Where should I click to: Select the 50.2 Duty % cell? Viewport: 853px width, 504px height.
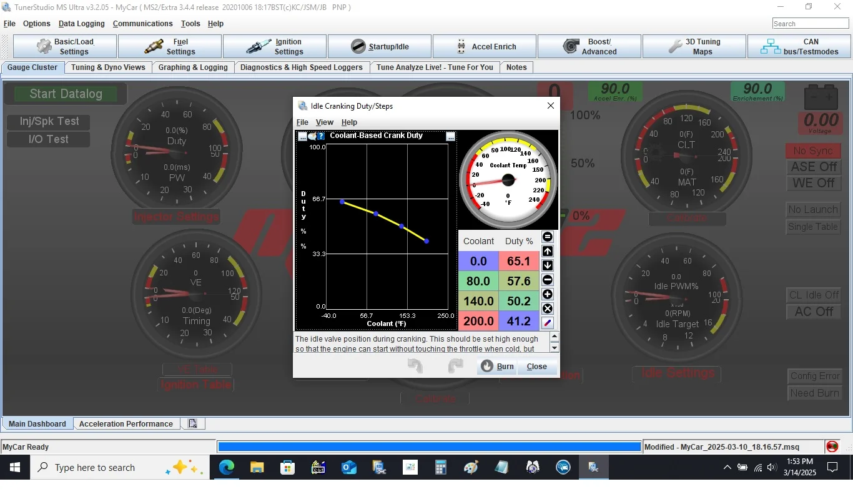click(x=519, y=301)
